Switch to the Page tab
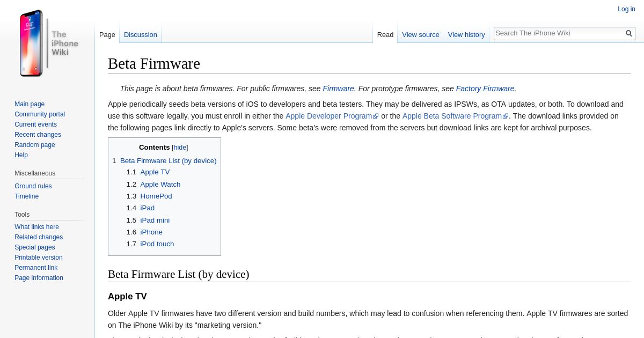644x338 pixels. [107, 34]
